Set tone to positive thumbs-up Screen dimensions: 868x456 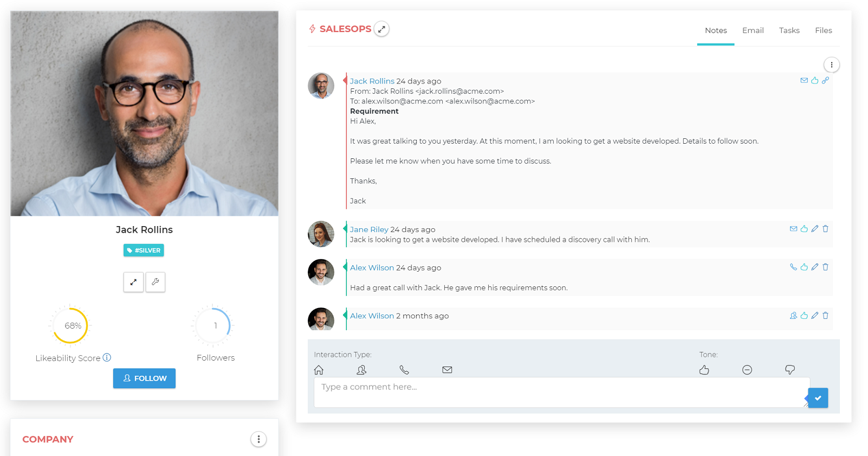pos(704,370)
